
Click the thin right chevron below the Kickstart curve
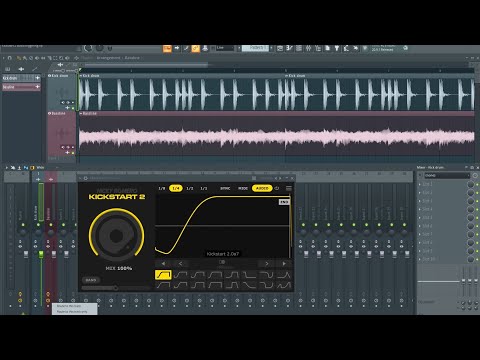[267, 264]
